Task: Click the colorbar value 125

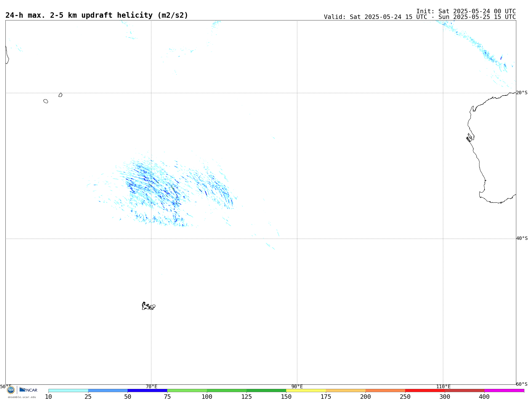Action: [247, 397]
